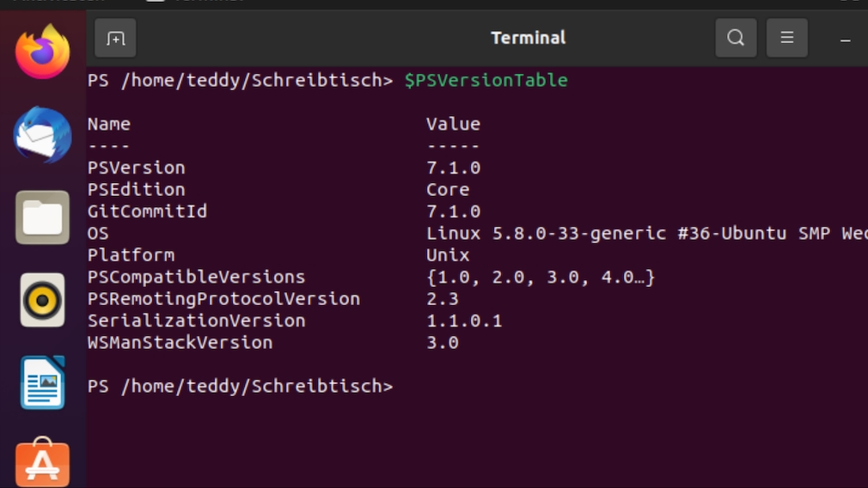Click the SerializationVersion value 1.1.0.1
Viewport: 868px width, 488px height.
click(464, 321)
